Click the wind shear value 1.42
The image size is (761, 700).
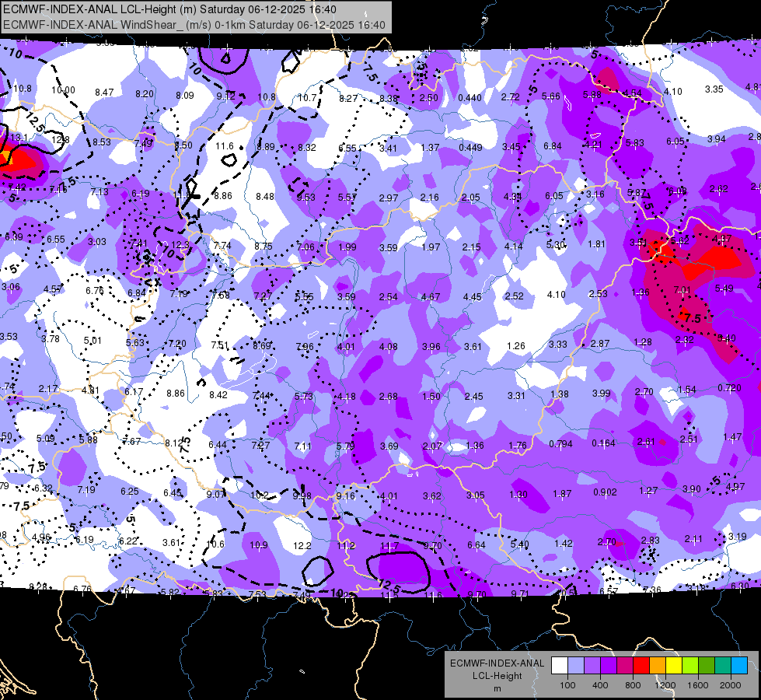click(x=564, y=544)
